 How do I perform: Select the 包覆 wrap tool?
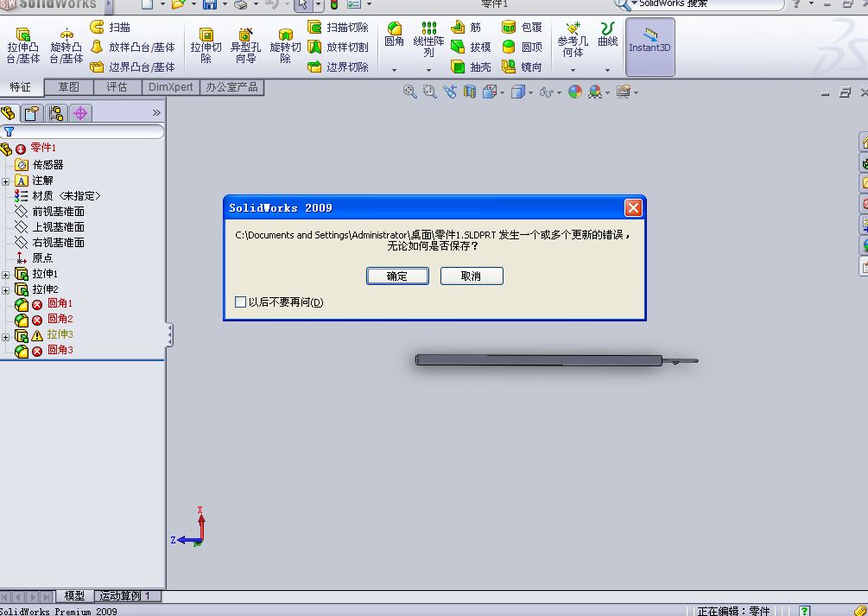(x=522, y=27)
